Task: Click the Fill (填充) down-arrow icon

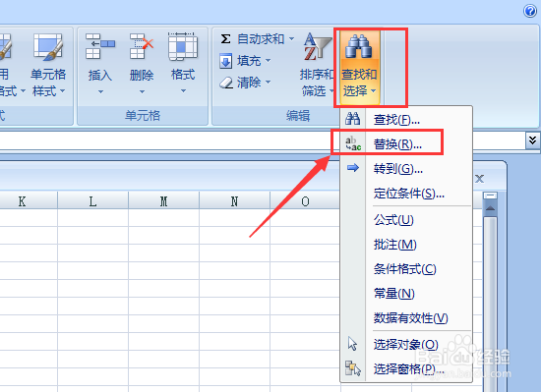Action: click(225, 61)
